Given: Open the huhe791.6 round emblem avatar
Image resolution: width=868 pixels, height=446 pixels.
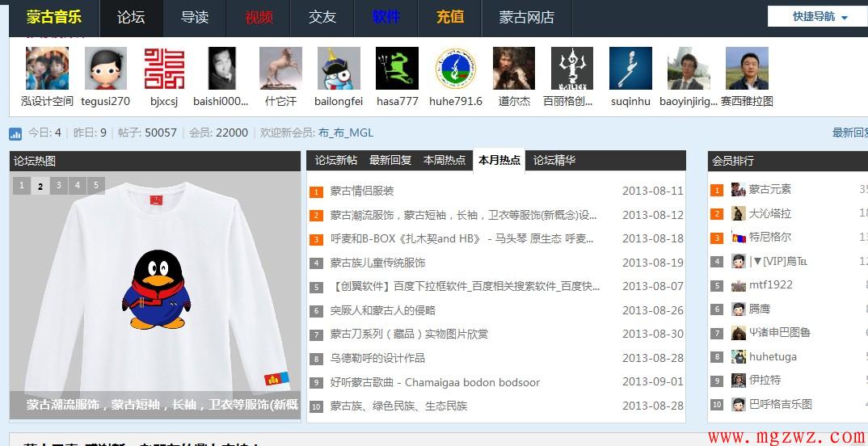Looking at the screenshot, I should tap(456, 68).
